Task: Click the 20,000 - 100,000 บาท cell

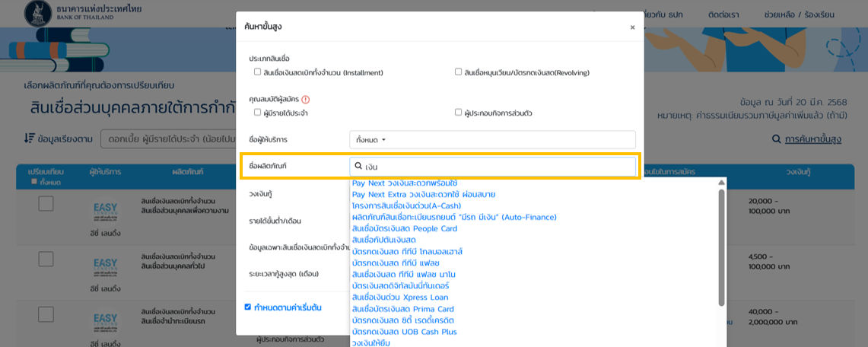Action: pyautogui.click(x=770, y=206)
